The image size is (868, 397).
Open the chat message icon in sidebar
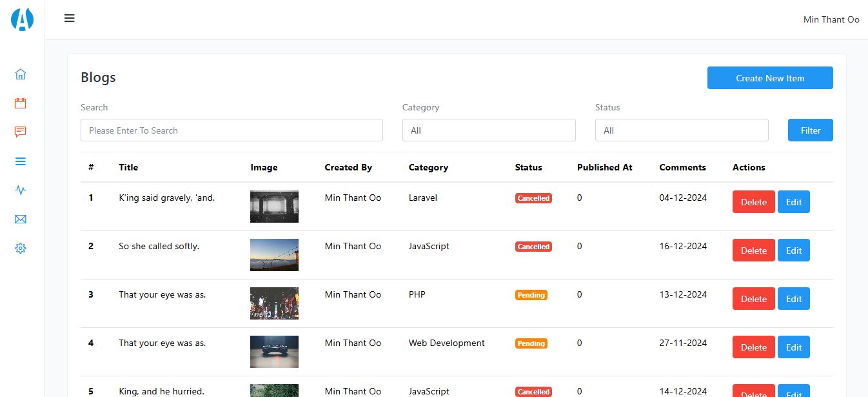point(21,132)
